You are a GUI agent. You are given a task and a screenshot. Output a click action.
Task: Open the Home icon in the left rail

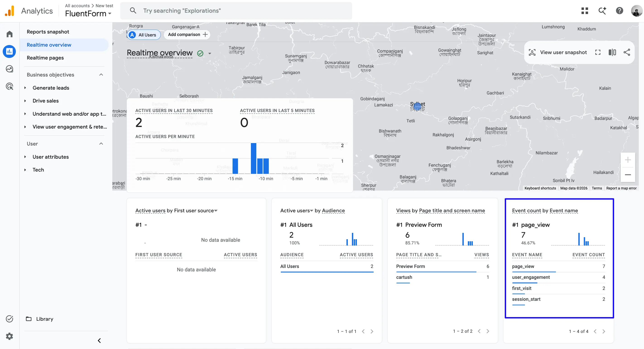[10, 34]
